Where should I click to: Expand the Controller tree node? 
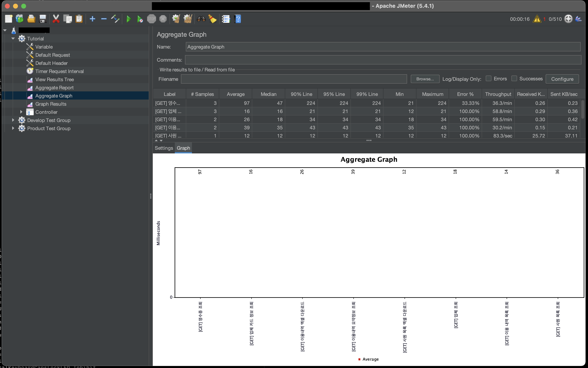tap(21, 112)
